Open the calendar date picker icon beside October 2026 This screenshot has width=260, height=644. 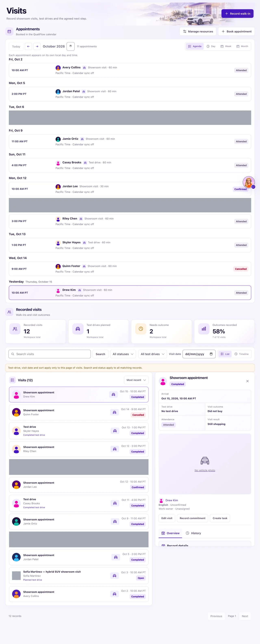(70, 46)
